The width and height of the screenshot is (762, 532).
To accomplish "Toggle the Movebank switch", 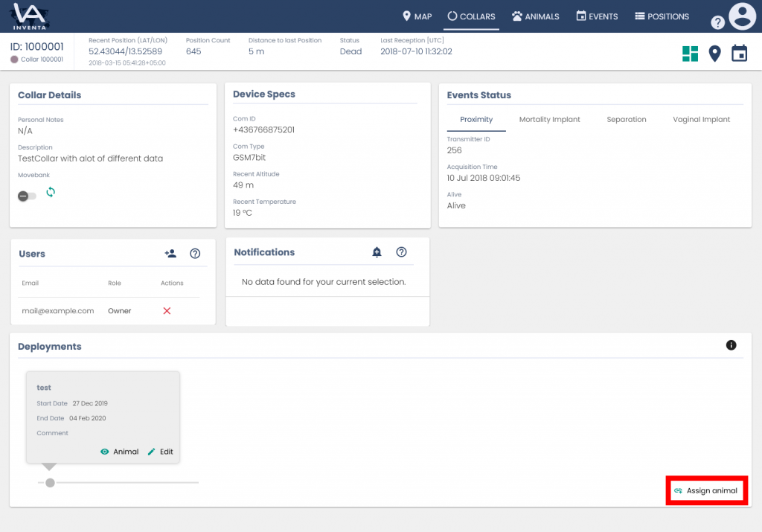I will pyautogui.click(x=27, y=196).
